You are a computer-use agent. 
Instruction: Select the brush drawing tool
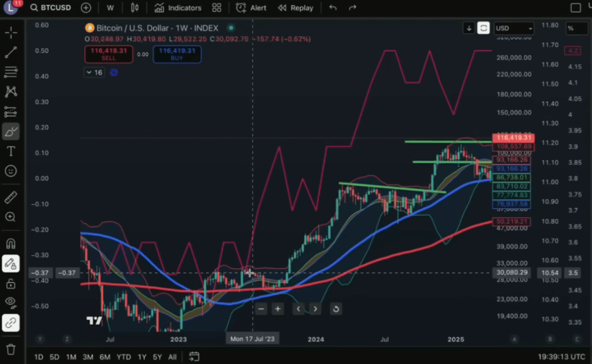tap(11, 132)
